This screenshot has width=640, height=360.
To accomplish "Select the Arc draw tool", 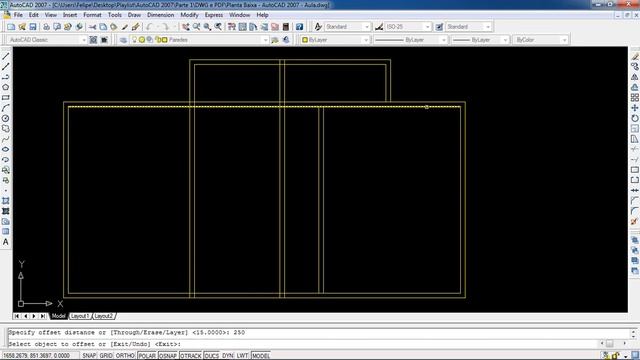I will coord(6,108).
